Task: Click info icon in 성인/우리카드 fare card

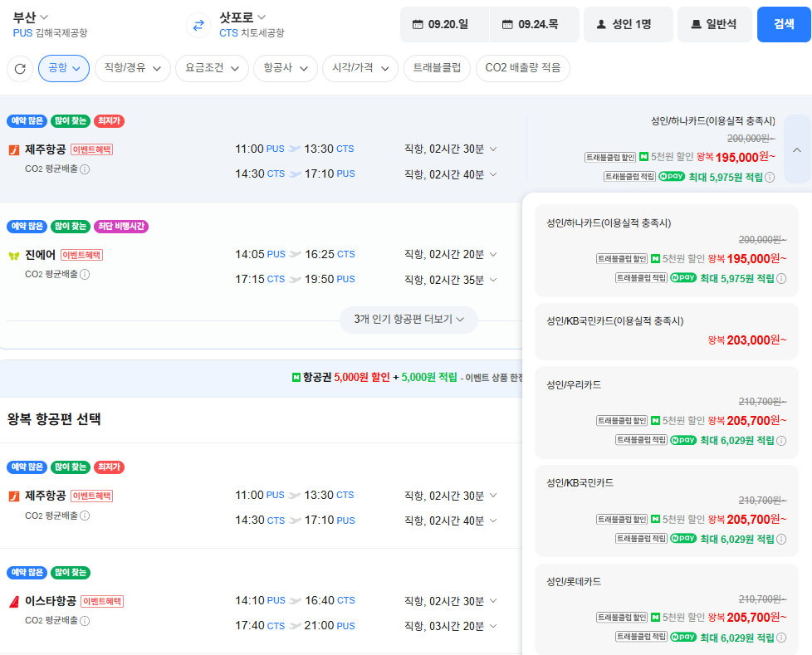Action: coord(781,441)
